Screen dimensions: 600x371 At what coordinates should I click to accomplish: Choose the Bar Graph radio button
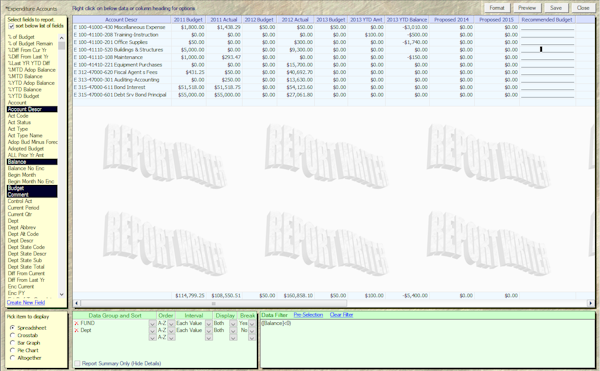tap(12, 343)
